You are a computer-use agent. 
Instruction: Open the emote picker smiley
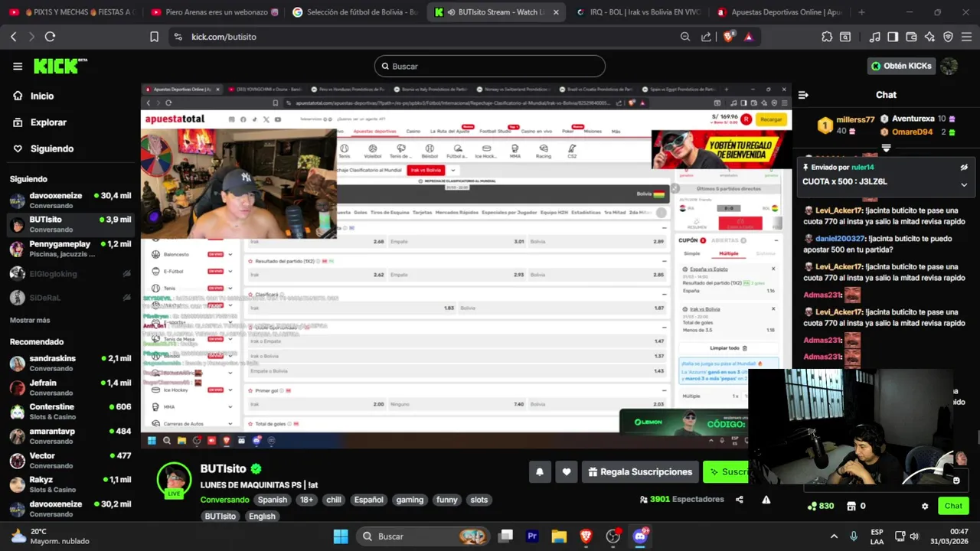click(956, 481)
